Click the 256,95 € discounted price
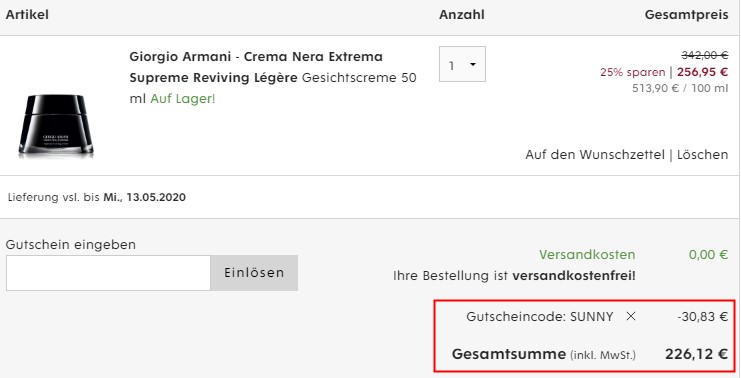This screenshot has height=378, width=741. pyautogui.click(x=702, y=72)
